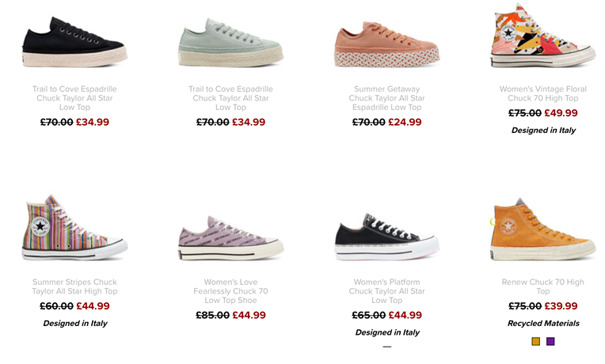605x364 pixels.
Task: Open the Summer Stripes high top shoe image
Action: point(75,228)
